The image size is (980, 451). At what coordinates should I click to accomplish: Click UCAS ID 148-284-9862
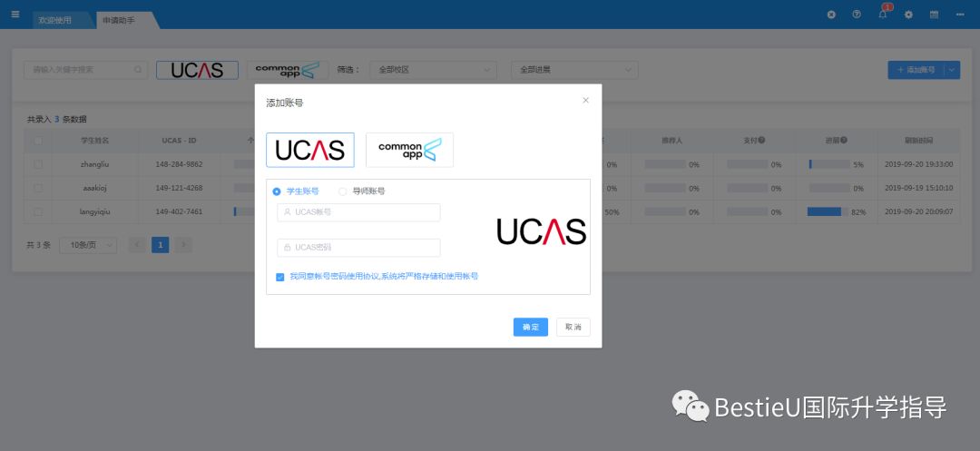pos(179,164)
